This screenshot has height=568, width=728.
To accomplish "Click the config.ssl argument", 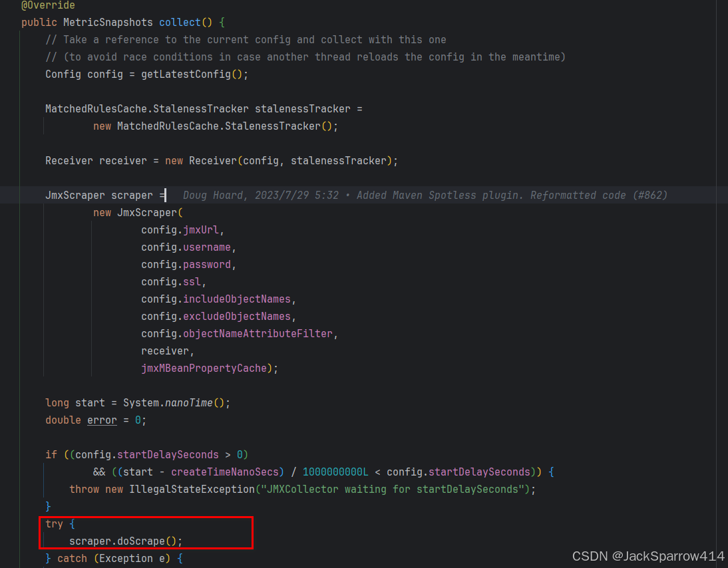I will pos(171,282).
